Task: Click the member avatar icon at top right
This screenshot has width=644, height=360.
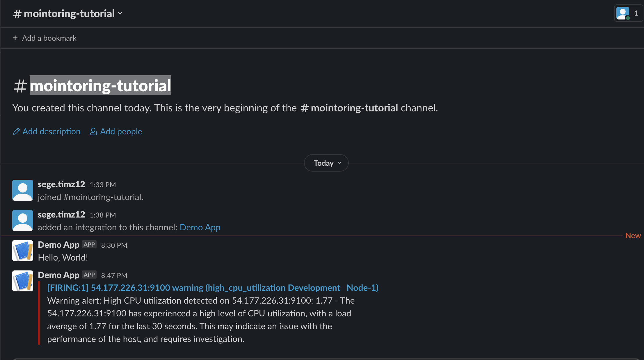Action: point(622,13)
